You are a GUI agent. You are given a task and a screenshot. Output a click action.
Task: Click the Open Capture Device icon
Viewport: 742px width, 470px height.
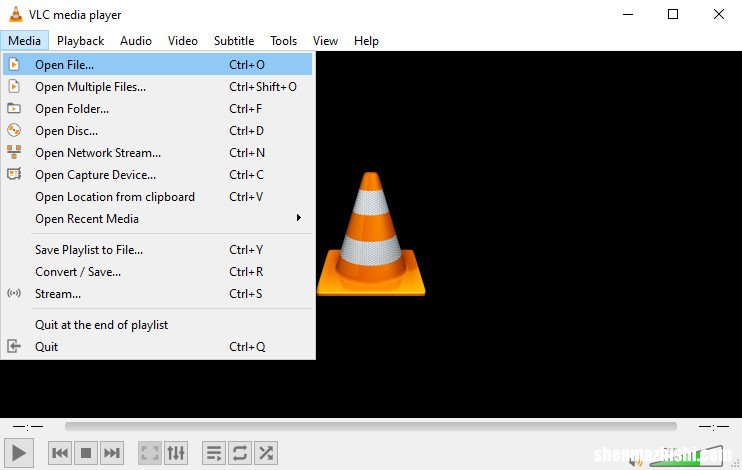(x=14, y=174)
